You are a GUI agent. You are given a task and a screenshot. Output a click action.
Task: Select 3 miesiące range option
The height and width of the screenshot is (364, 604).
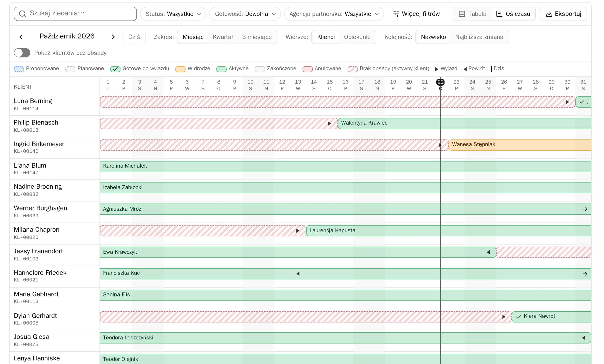tap(257, 37)
